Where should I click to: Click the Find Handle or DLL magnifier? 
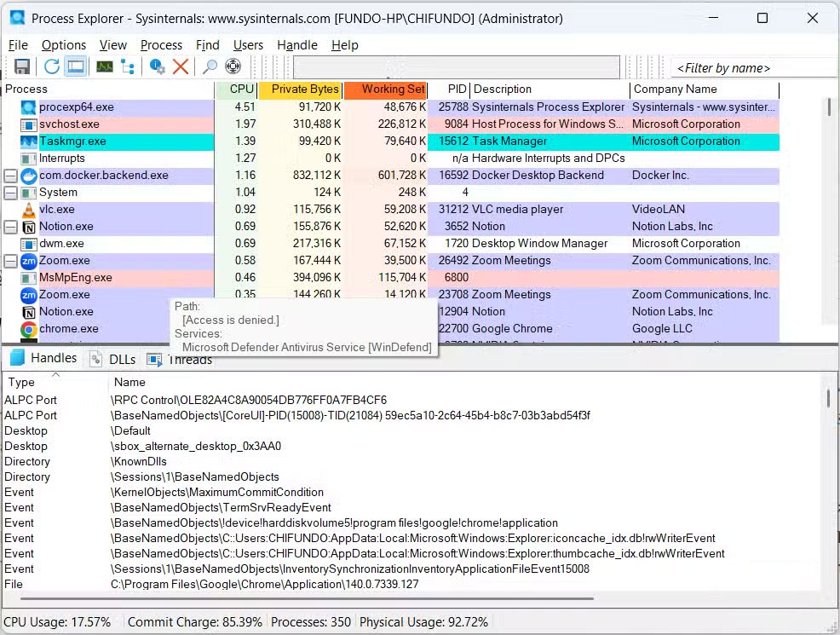pyautogui.click(x=210, y=66)
